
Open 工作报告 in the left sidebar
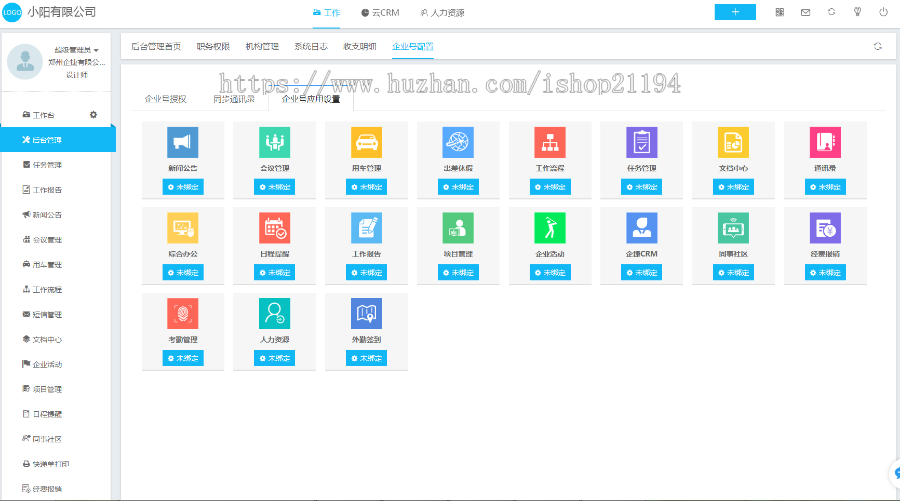point(42,189)
